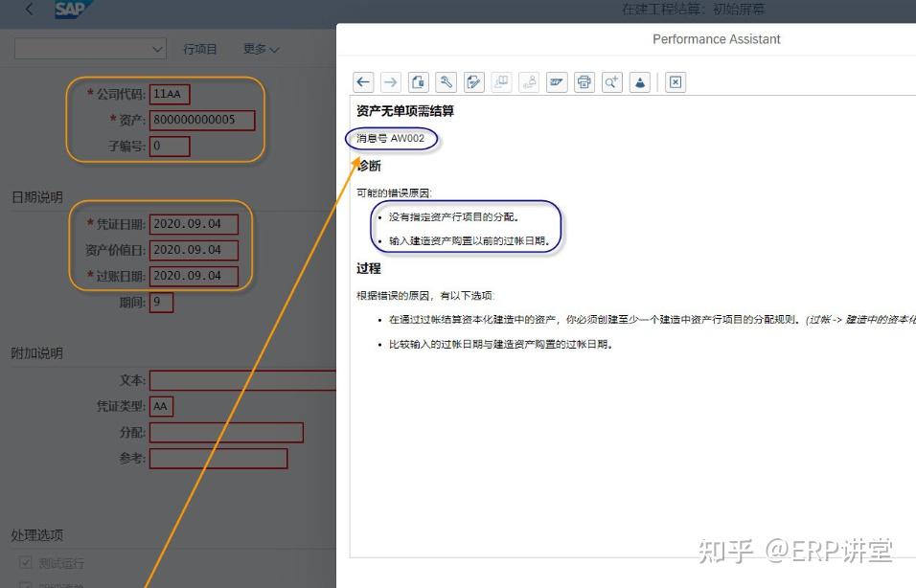Image resolution: width=916 pixels, height=588 pixels.
Task: Click the glossary book icon in the toolbar
Action: tap(501, 82)
